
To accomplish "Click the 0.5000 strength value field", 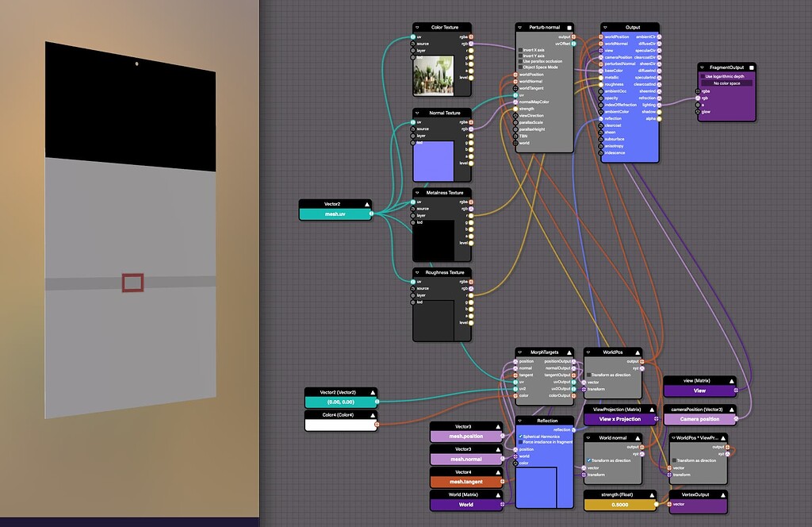I will (x=620, y=505).
